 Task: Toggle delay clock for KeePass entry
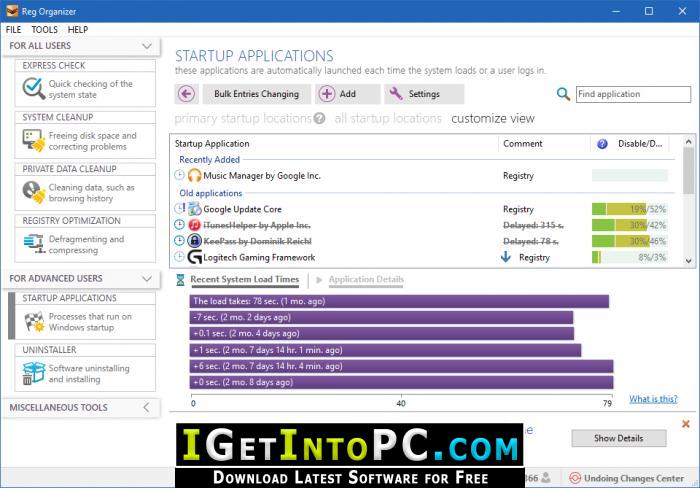[179, 241]
